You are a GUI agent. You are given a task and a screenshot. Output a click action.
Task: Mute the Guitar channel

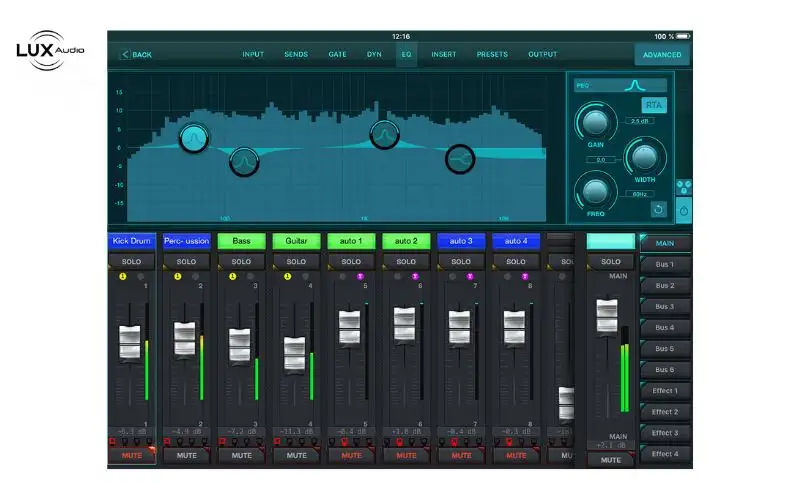pos(296,455)
